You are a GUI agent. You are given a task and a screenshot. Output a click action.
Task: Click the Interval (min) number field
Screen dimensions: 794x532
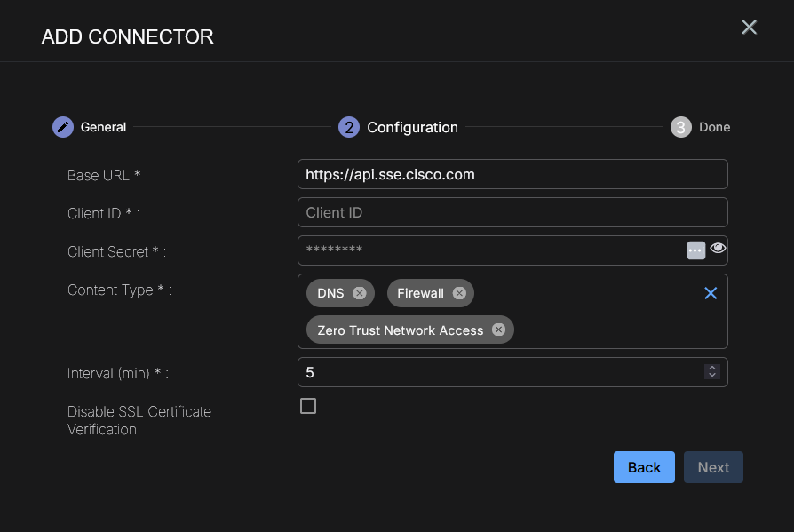point(497,373)
